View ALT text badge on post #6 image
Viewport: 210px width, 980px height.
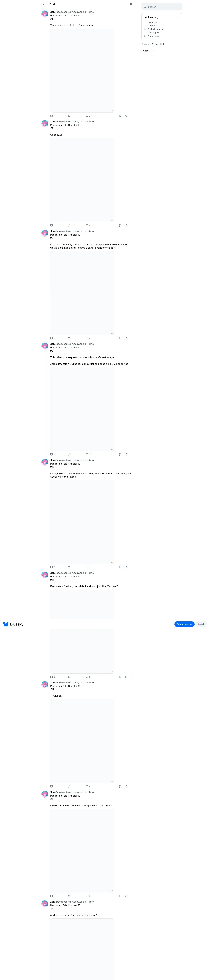click(112, 111)
